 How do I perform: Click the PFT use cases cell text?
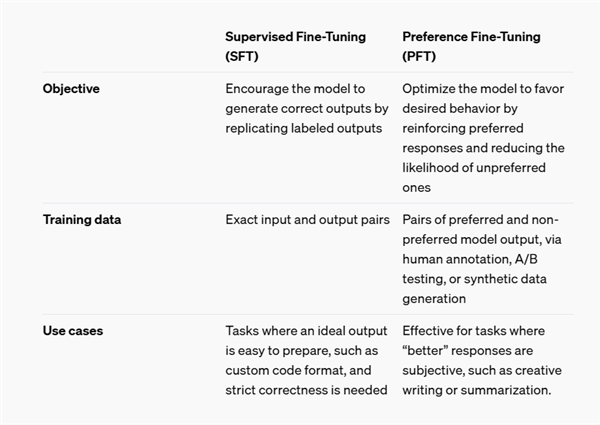[x=482, y=360]
